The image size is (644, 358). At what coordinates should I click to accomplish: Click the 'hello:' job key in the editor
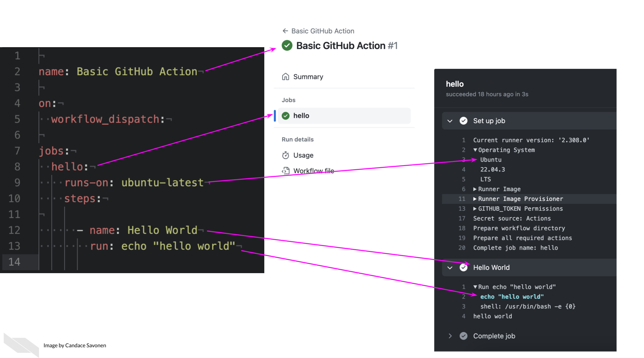coord(70,167)
